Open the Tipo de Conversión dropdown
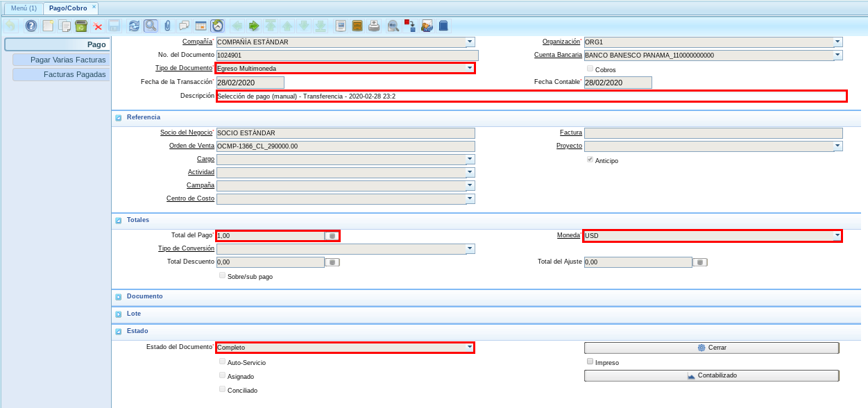 (470, 248)
